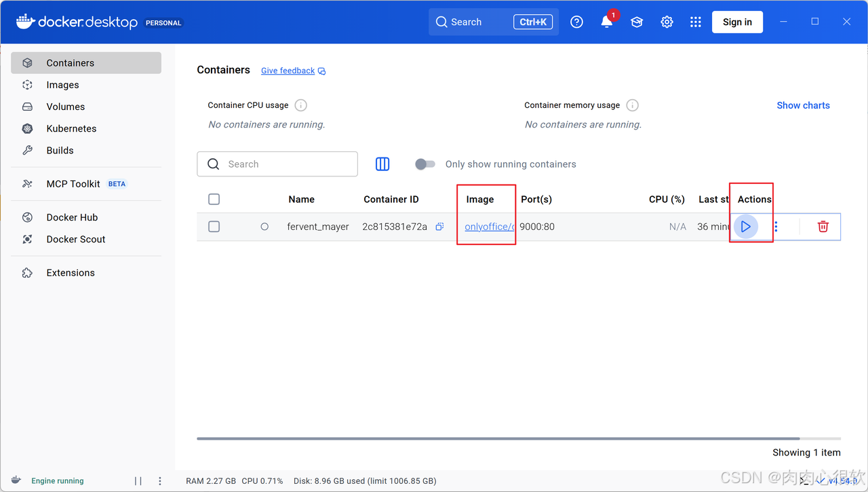This screenshot has width=868, height=492.
Task: Click the Showing 1 item text
Action: 806,453
